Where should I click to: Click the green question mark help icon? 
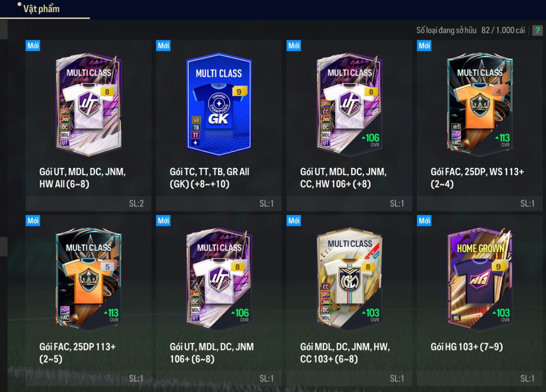[537, 30]
